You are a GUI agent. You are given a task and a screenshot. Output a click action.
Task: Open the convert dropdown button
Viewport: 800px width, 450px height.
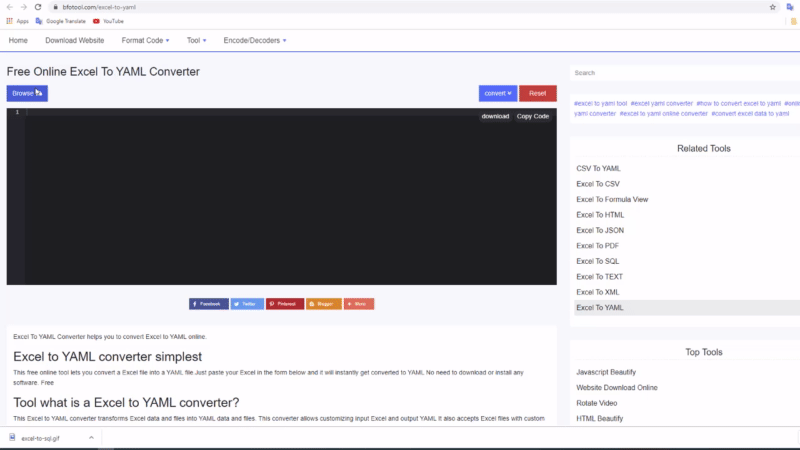(x=497, y=93)
